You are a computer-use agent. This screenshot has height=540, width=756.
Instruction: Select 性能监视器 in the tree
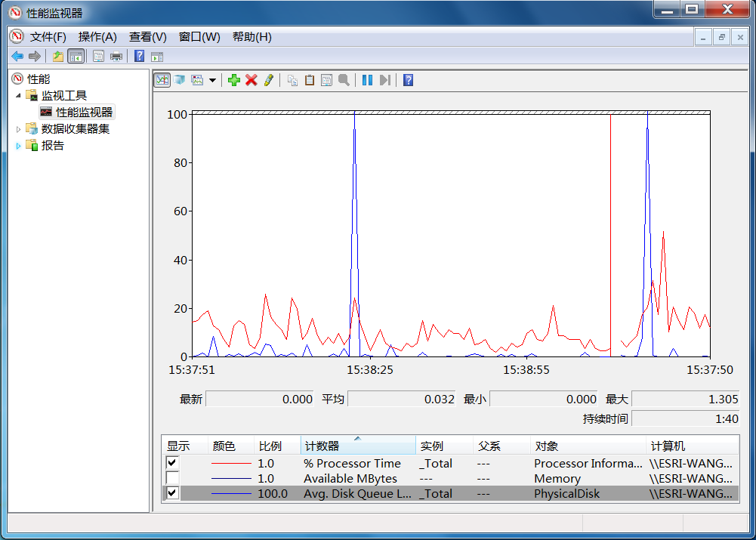84,112
